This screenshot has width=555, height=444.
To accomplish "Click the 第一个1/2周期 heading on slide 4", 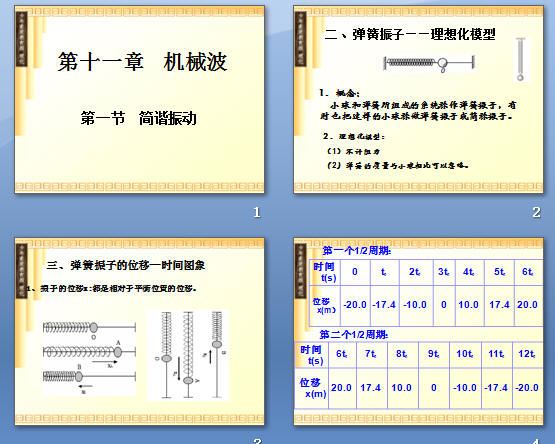I will point(356,251).
